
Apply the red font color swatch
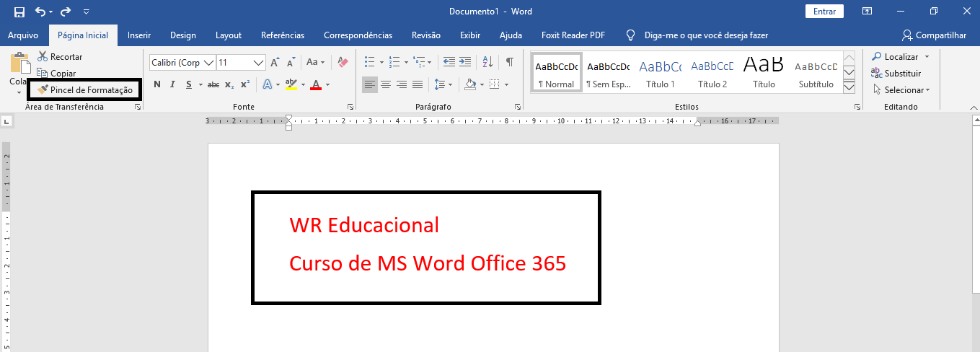tap(315, 85)
